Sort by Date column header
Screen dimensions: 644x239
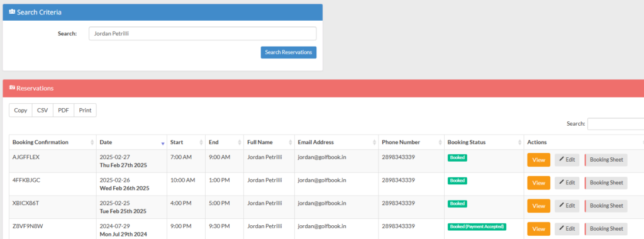pyautogui.click(x=131, y=142)
